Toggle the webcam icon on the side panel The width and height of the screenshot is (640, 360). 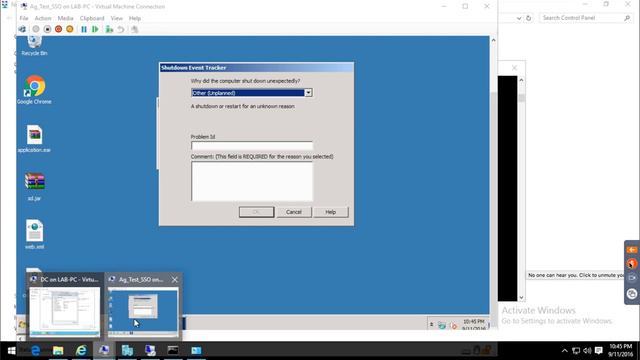pyautogui.click(x=632, y=278)
